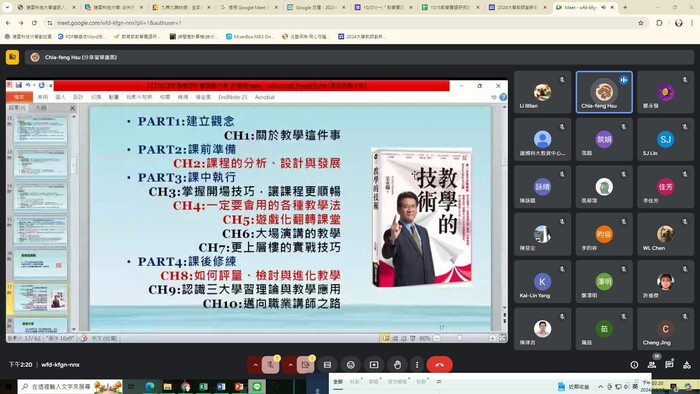Screen dimensions: 700x394
Task: Click the Present now screen-share icon
Action: click(374, 365)
